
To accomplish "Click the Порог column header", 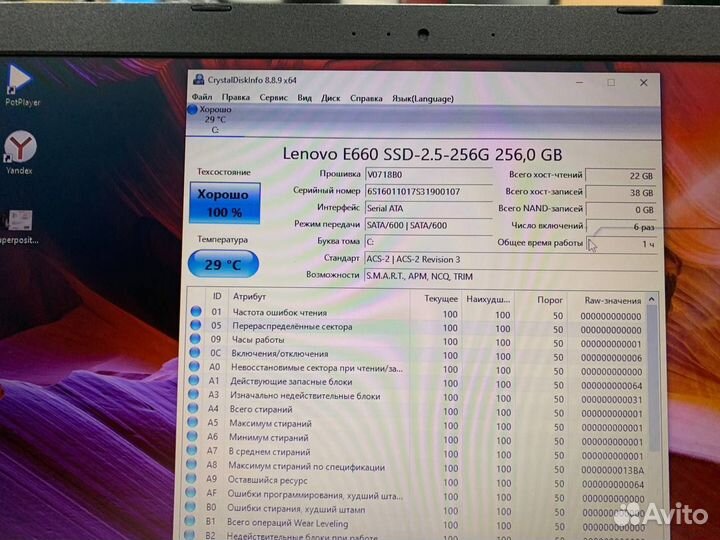I will click(x=550, y=300).
